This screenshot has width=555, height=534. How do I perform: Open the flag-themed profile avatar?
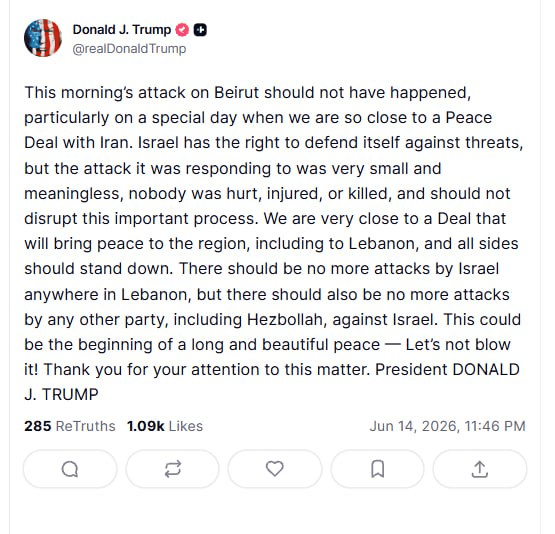tap(43, 38)
